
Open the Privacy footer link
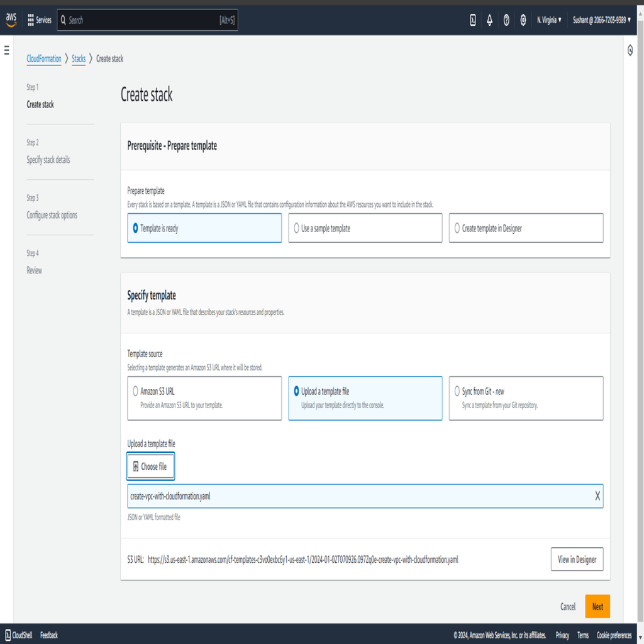(x=562, y=635)
